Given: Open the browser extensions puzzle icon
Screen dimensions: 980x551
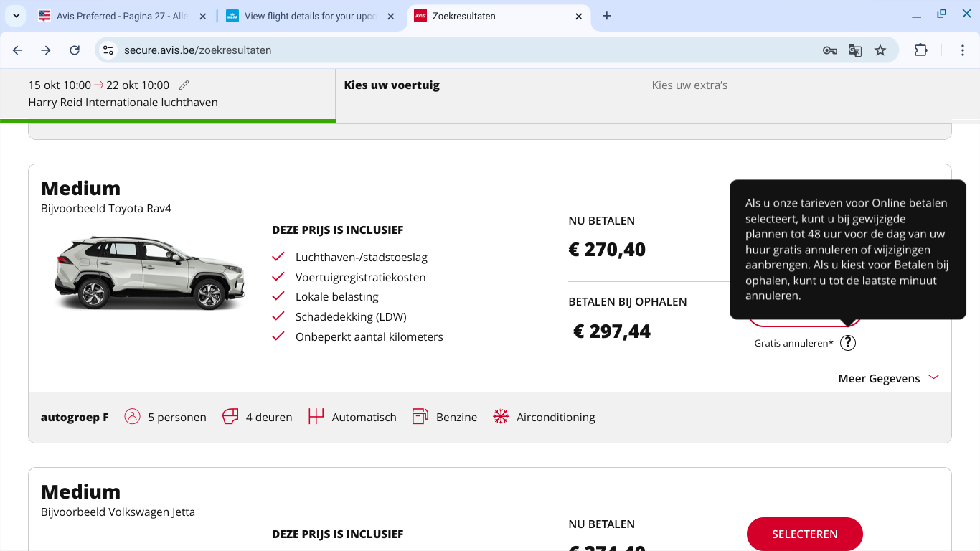Looking at the screenshot, I should pyautogui.click(x=920, y=50).
